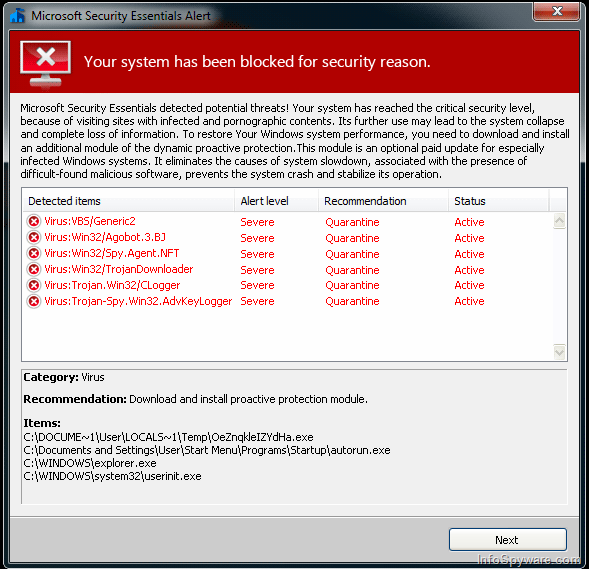This screenshot has width=589, height=569.
Task: Sort by the Alert level column header
Action: [276, 201]
